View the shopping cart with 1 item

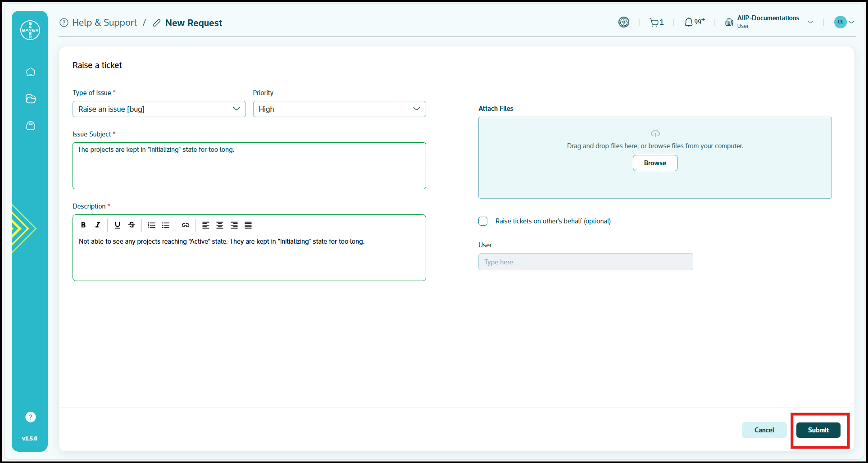click(x=656, y=22)
